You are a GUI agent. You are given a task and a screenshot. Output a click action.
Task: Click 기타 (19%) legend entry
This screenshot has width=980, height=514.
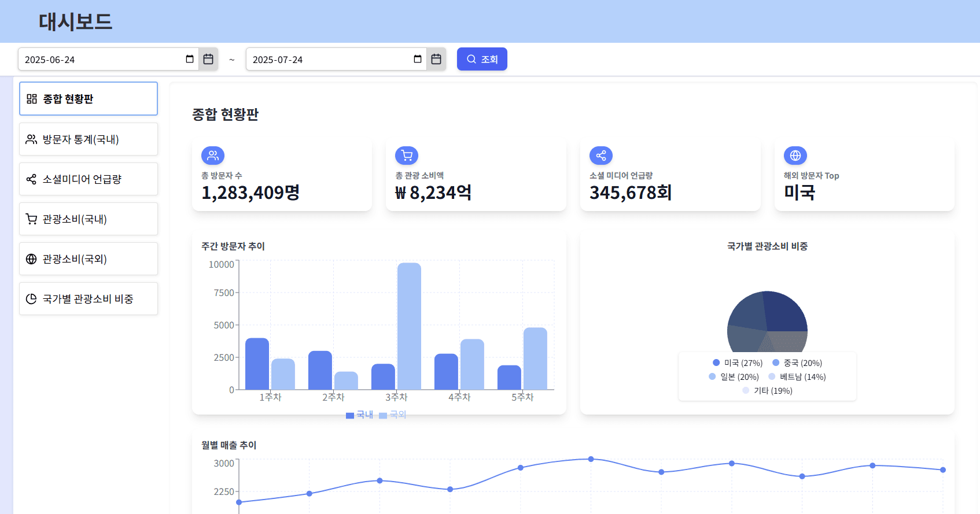pos(767,391)
